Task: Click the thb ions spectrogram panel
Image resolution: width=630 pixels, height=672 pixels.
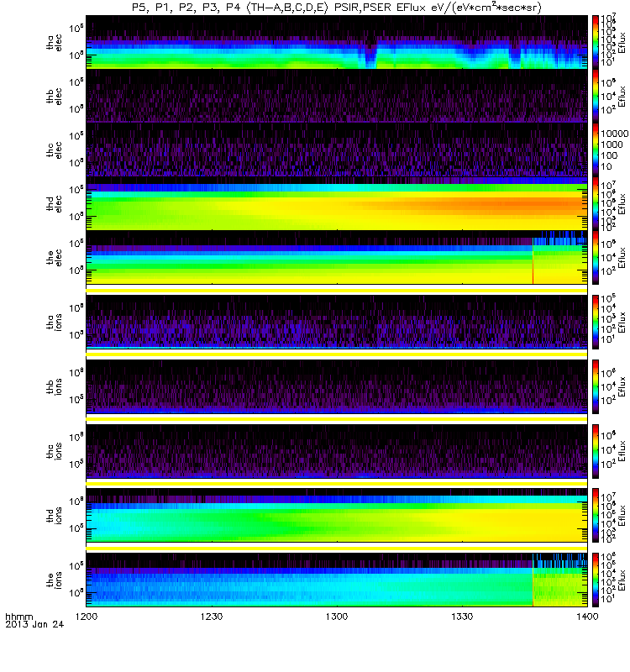Action: coord(337,386)
